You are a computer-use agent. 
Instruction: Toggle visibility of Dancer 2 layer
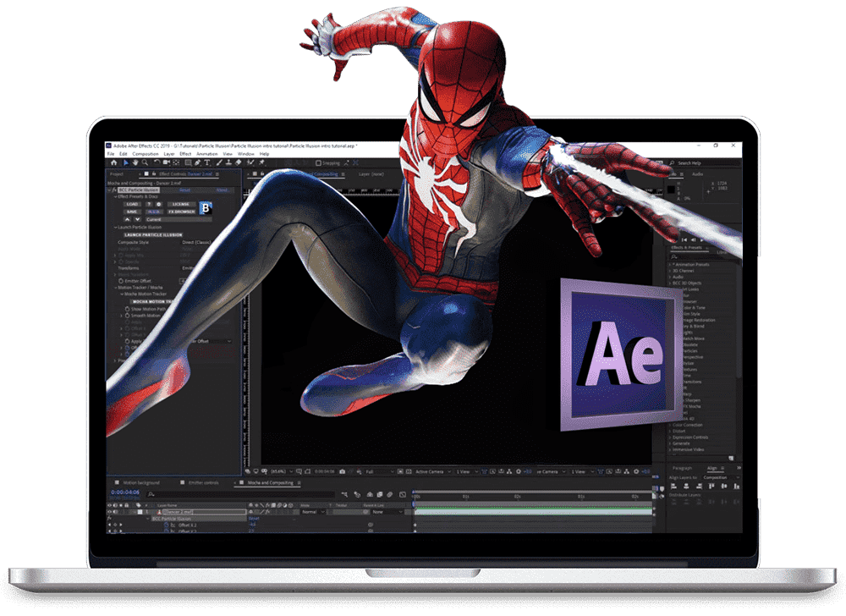(110, 512)
